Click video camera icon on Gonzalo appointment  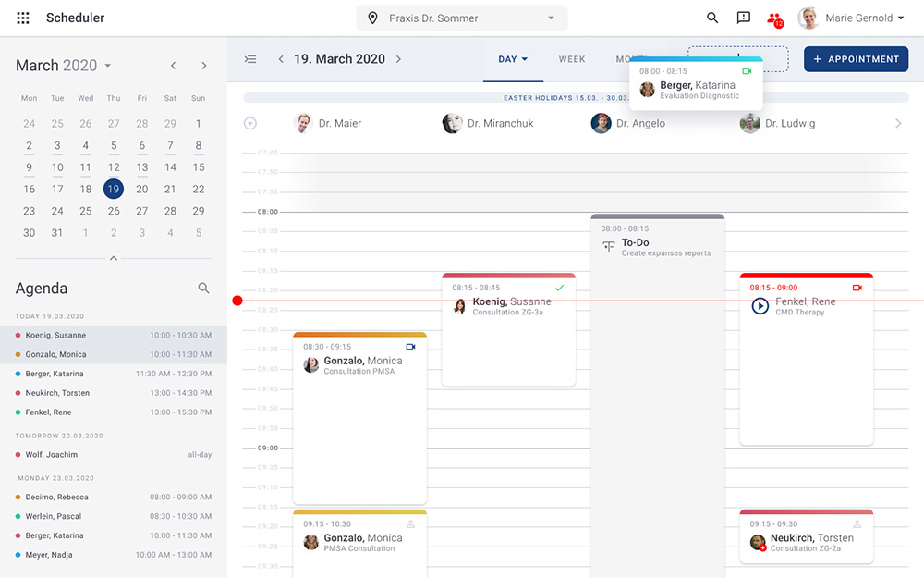pos(410,347)
